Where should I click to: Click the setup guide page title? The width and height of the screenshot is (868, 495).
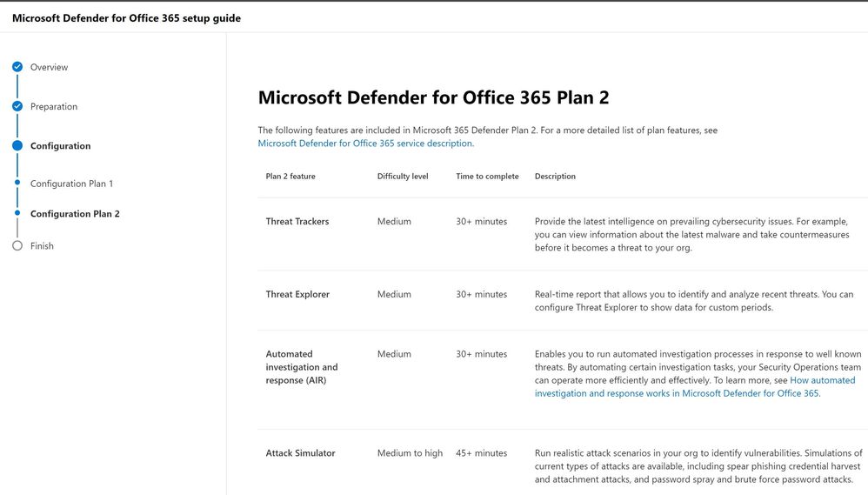[126, 17]
